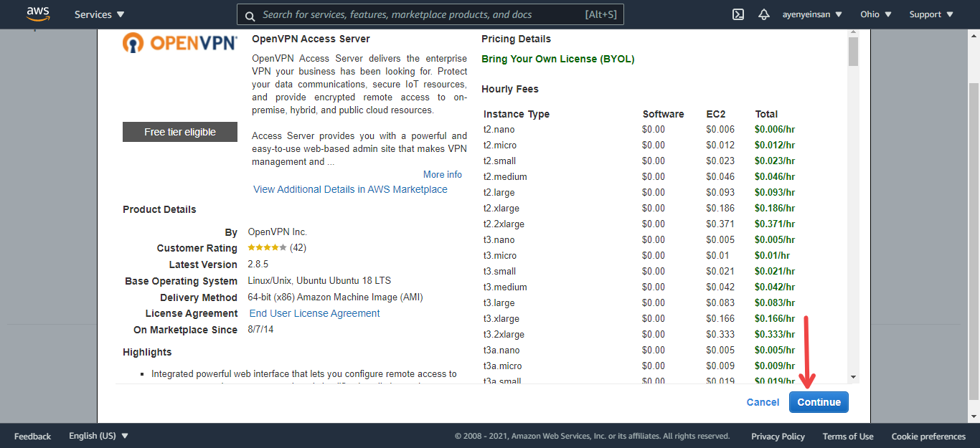Open the End User License Agreement link

tap(315, 313)
